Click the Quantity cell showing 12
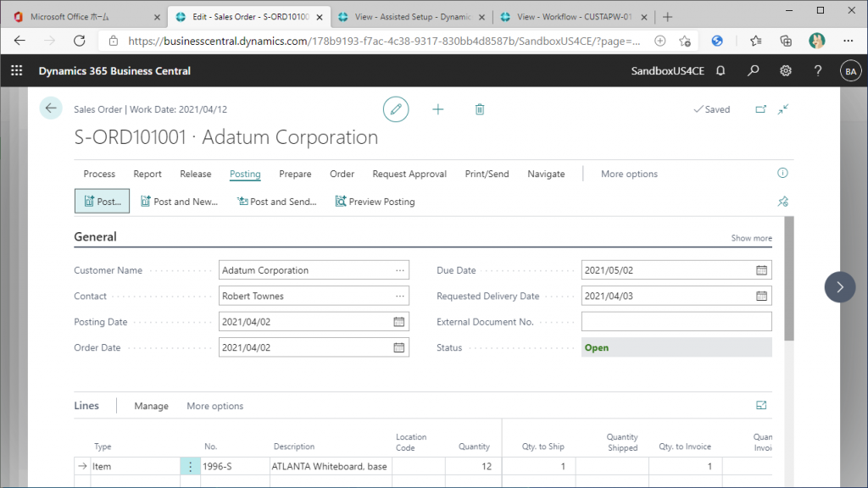Viewport: 868px width, 488px height. click(x=474, y=467)
